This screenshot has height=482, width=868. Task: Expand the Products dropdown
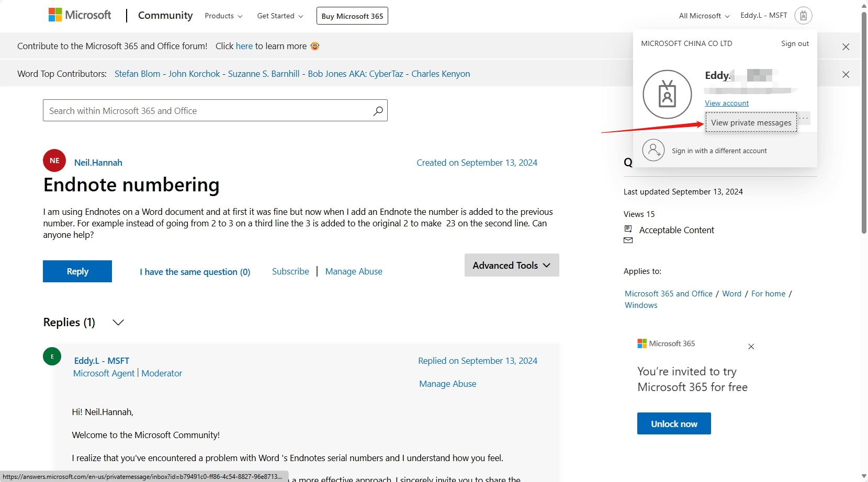[223, 16]
